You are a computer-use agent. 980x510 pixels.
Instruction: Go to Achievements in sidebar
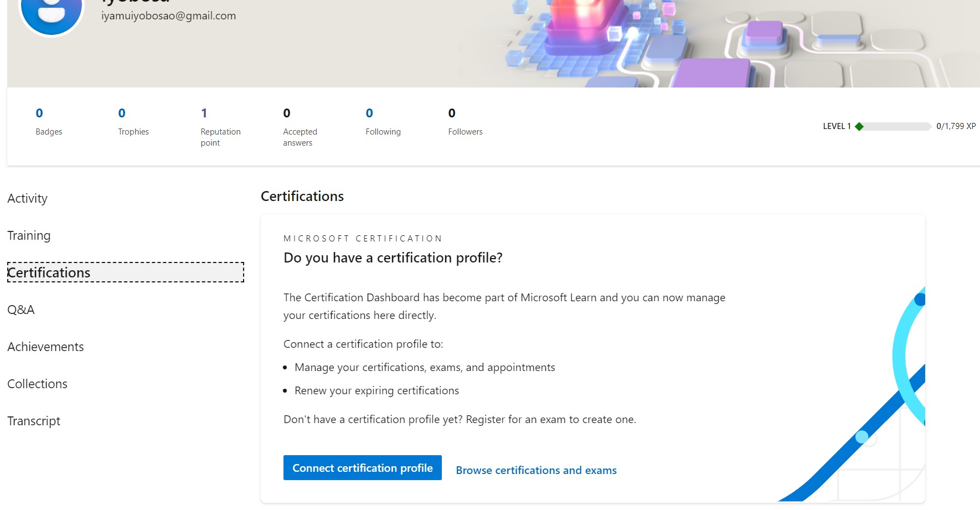coord(45,347)
